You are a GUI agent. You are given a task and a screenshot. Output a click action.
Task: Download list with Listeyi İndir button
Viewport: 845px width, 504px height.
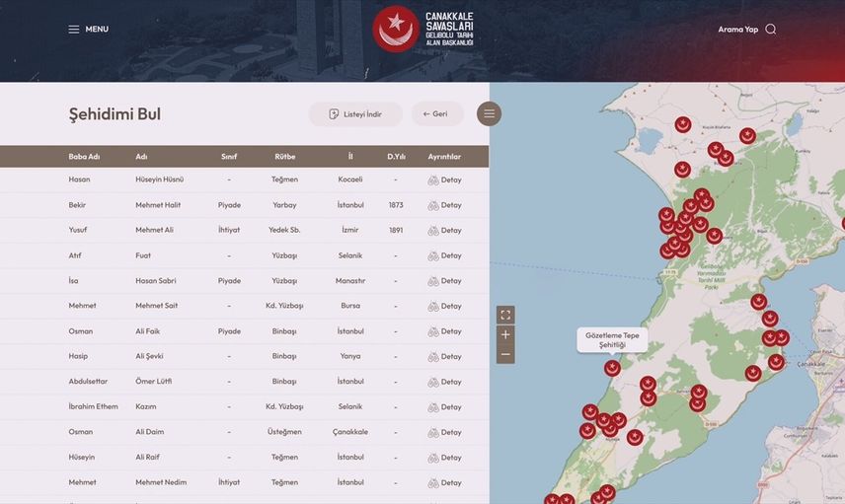pos(355,114)
